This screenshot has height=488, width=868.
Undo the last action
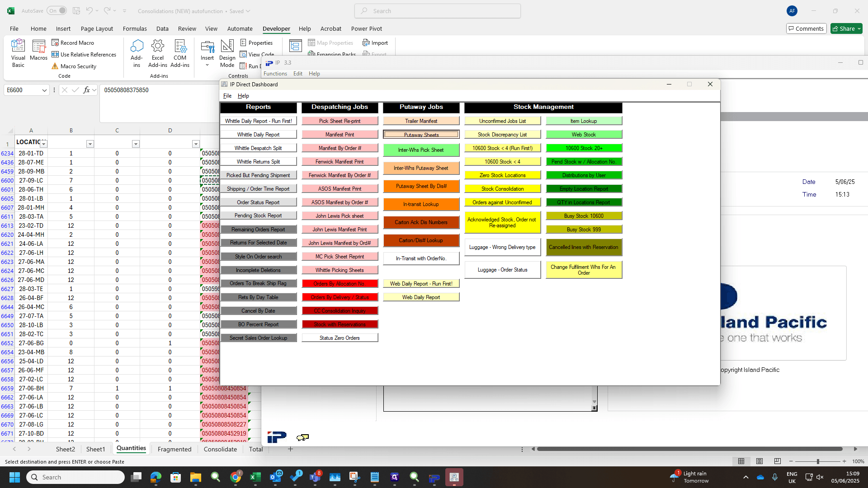pos(90,11)
